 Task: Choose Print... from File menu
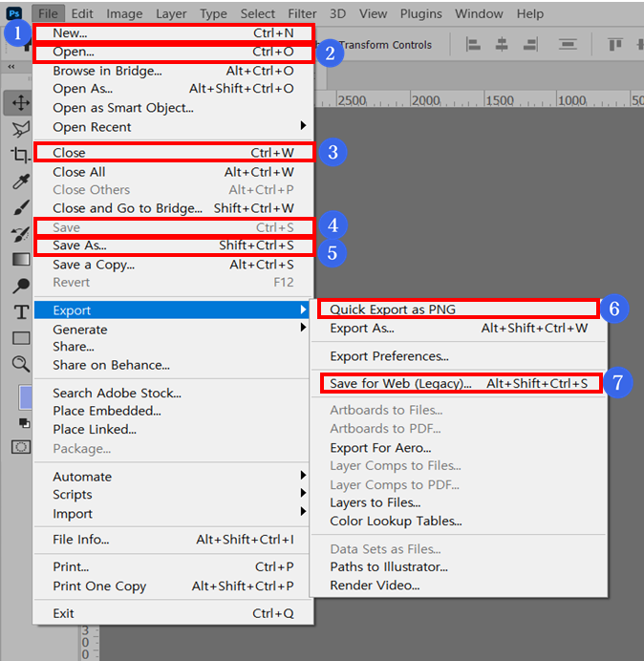tap(173, 566)
